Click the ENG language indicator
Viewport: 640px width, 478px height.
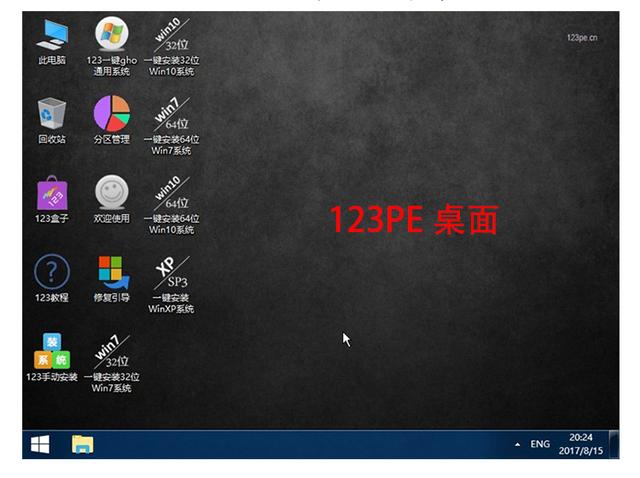pyautogui.click(x=540, y=444)
